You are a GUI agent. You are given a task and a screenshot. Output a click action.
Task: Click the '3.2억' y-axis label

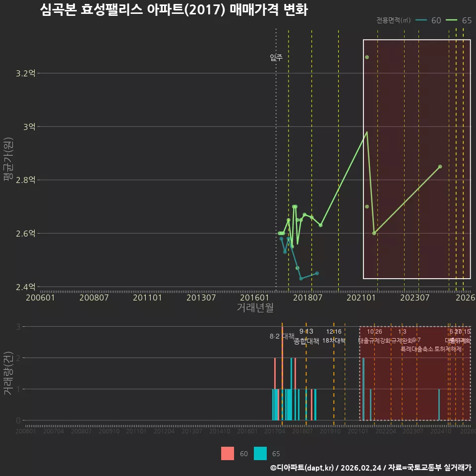click(25, 73)
